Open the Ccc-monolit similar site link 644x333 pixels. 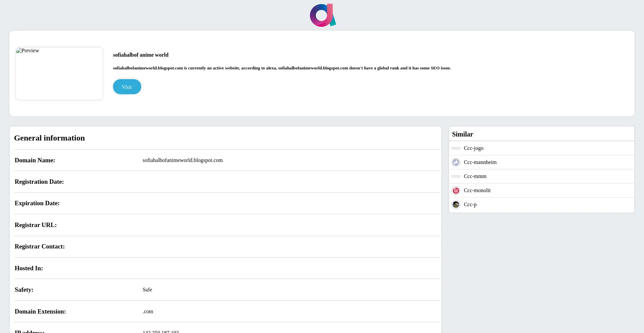pyautogui.click(x=477, y=190)
